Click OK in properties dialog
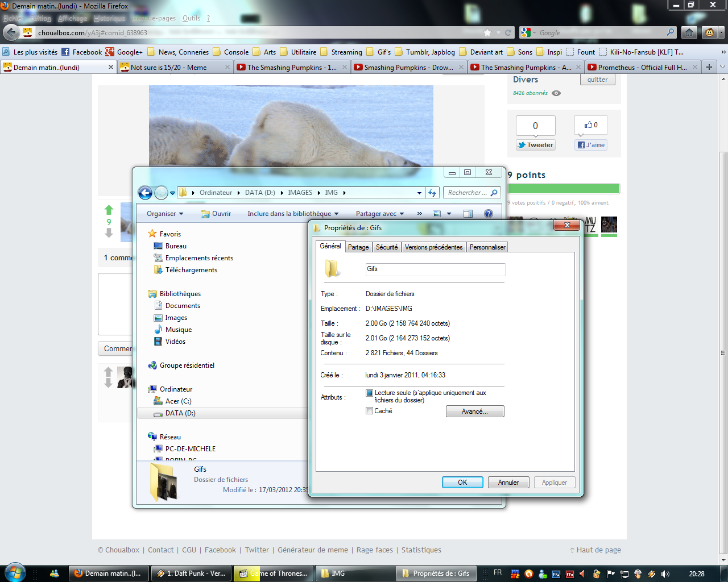 (x=462, y=482)
